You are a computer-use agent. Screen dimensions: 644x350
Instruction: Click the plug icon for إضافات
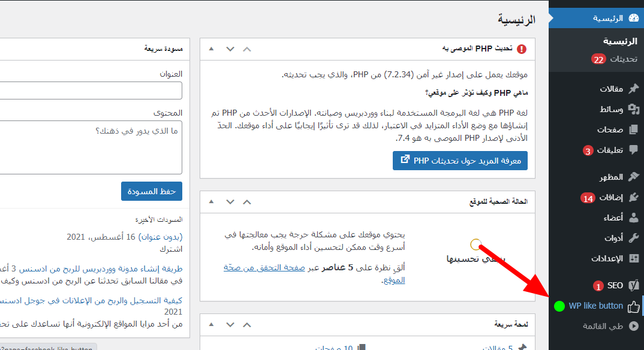click(x=634, y=197)
